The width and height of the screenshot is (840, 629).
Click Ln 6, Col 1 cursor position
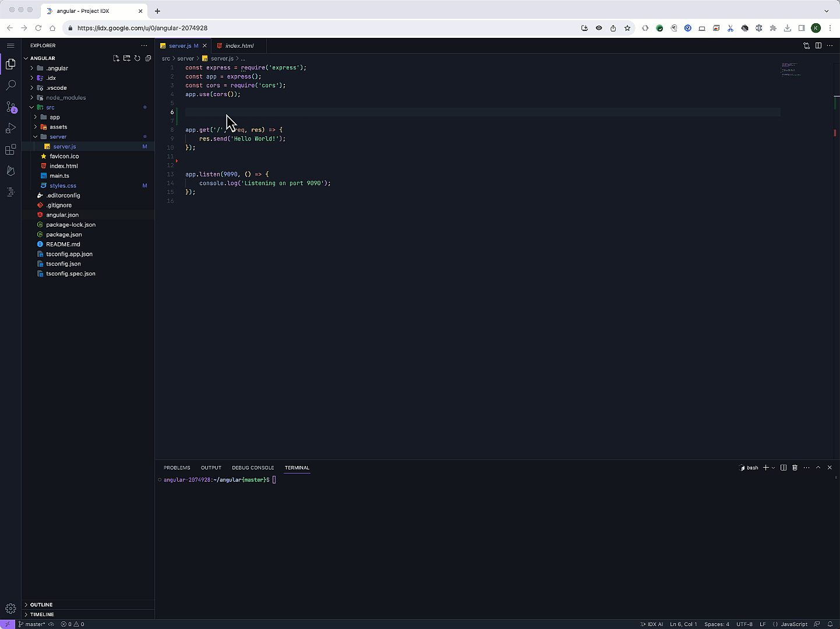(x=683, y=624)
